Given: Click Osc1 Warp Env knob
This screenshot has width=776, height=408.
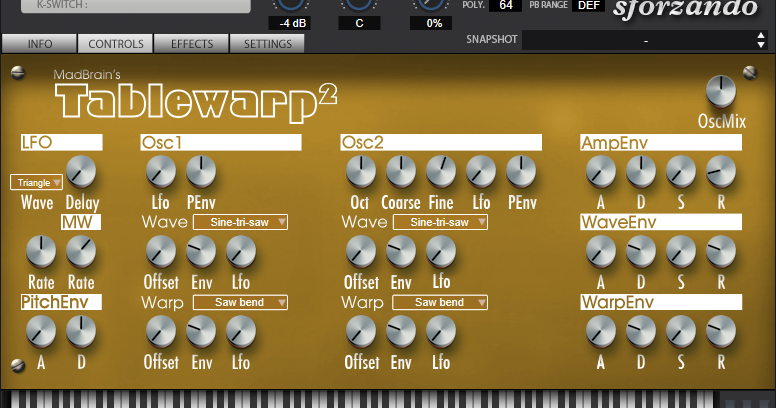Looking at the screenshot, I should (201, 331).
